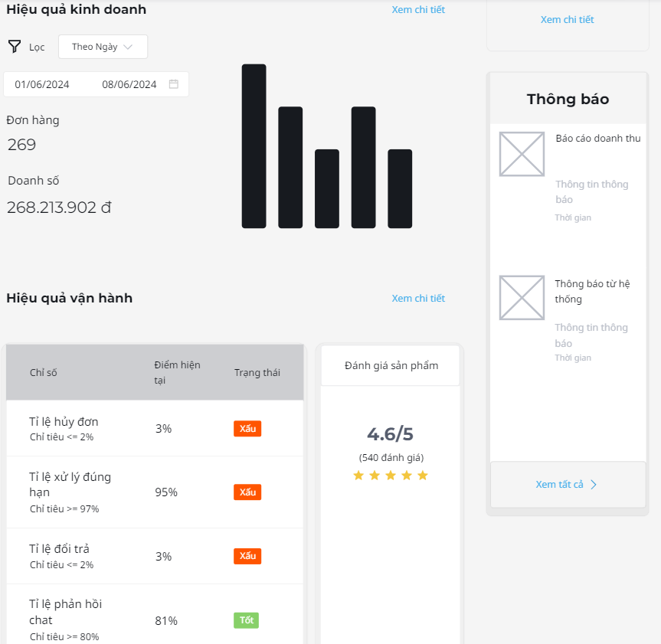Image resolution: width=661 pixels, height=644 pixels.
Task: Click the Thông báo từ hệ thống placeholder image
Action: coord(522,298)
